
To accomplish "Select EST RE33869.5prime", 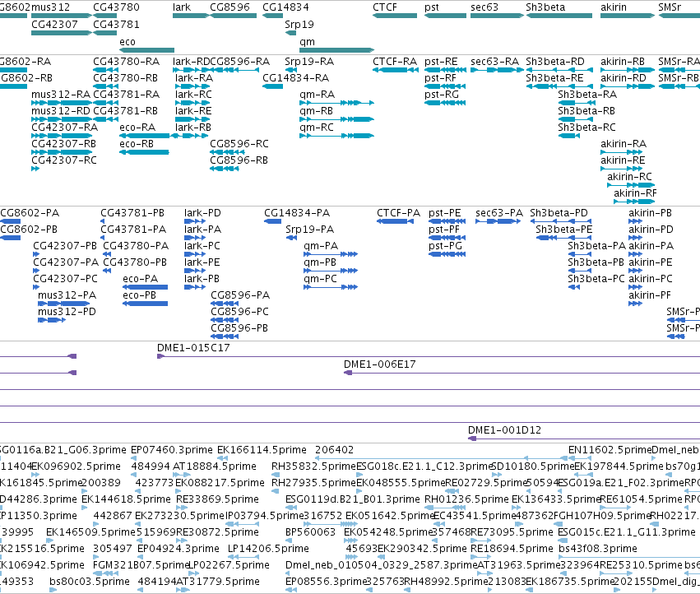I will pyautogui.click(x=217, y=499).
